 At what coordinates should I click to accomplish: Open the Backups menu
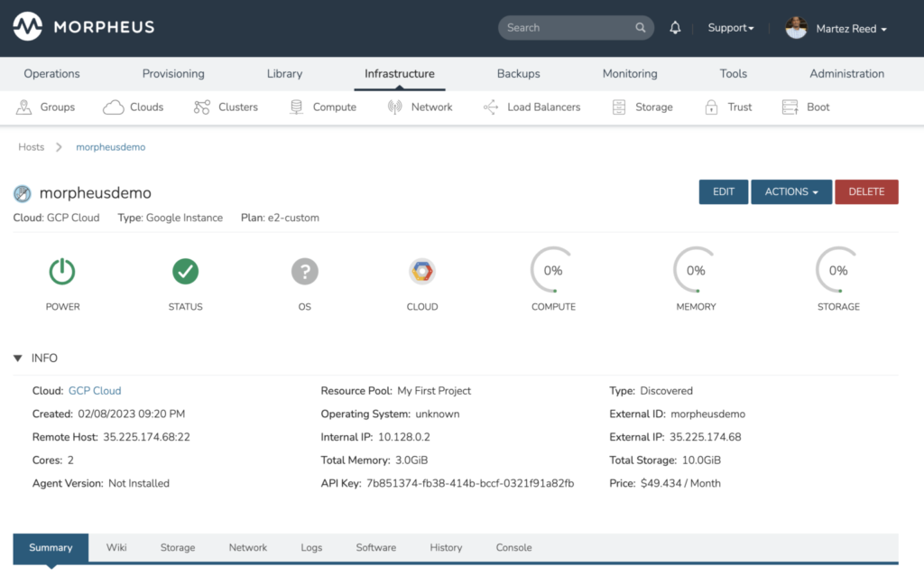click(519, 74)
